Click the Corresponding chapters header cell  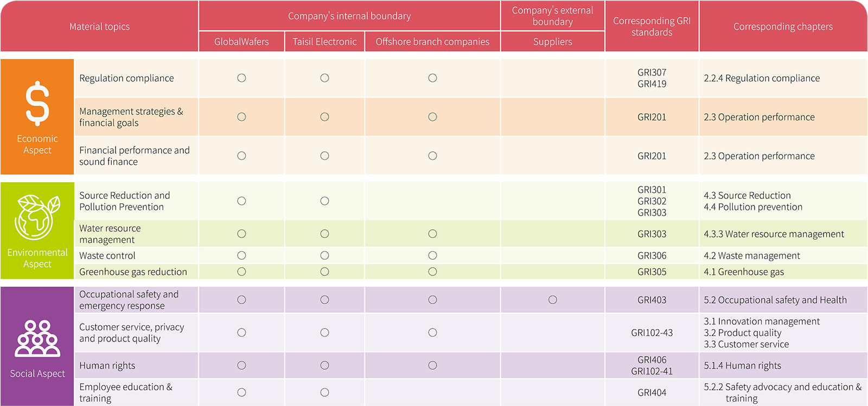[x=783, y=27]
